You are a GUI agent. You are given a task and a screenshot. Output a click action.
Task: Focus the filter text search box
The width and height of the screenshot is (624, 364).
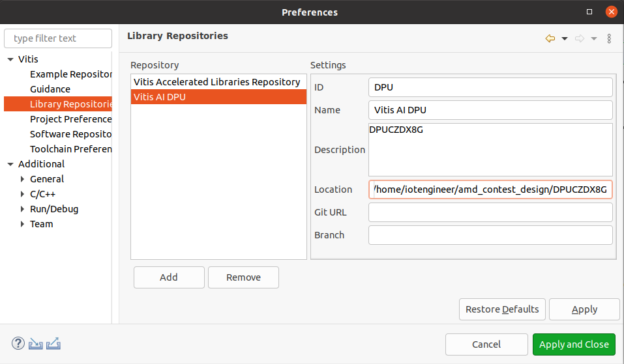(x=58, y=38)
